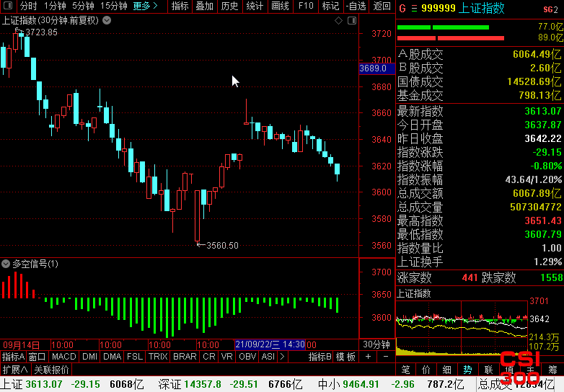Switch indicator to MACD

[64, 357]
